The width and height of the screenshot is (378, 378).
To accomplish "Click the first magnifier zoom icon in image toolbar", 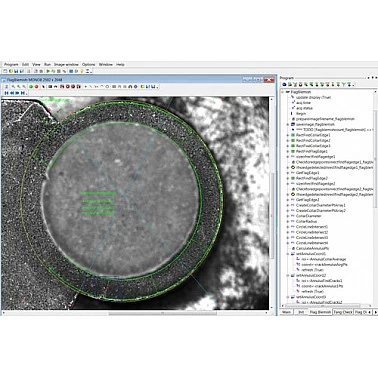I will [13, 87].
